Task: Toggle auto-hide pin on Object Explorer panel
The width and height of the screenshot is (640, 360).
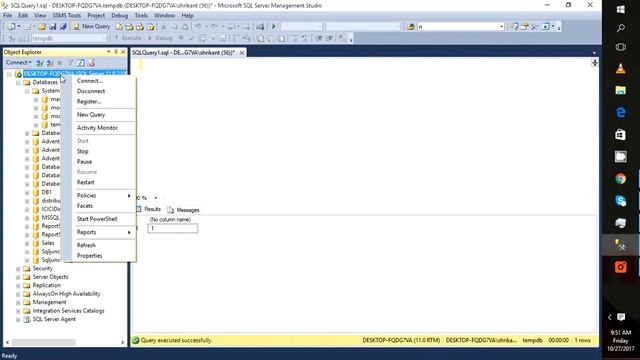Action: pos(116,52)
